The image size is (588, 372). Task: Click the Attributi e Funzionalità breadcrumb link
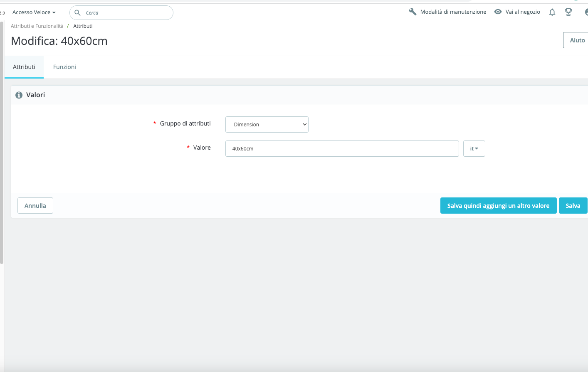[37, 26]
